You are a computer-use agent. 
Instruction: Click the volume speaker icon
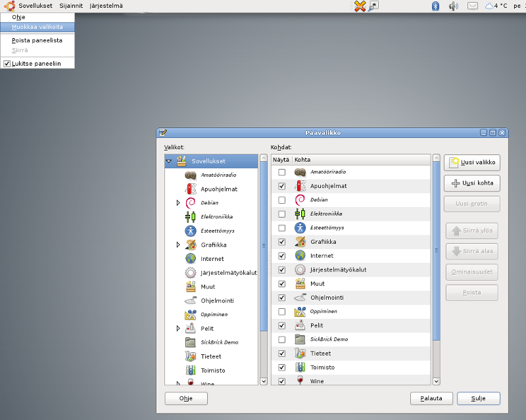tap(453, 6)
